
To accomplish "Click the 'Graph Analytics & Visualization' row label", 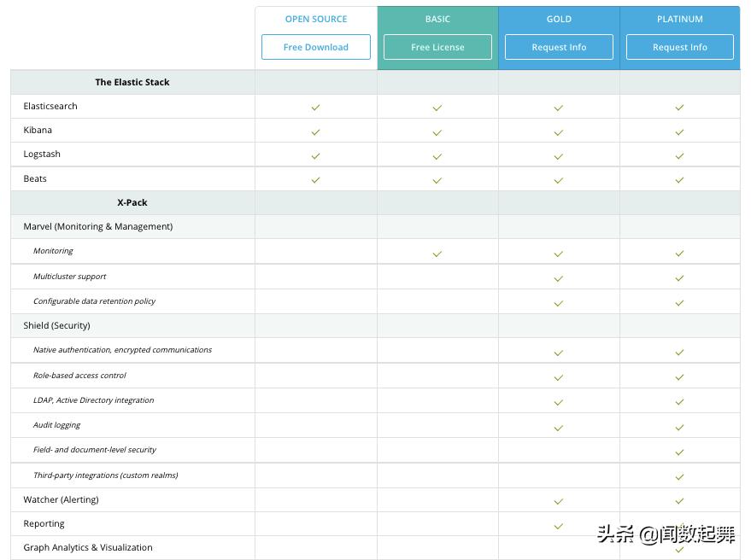I will 88,547.
